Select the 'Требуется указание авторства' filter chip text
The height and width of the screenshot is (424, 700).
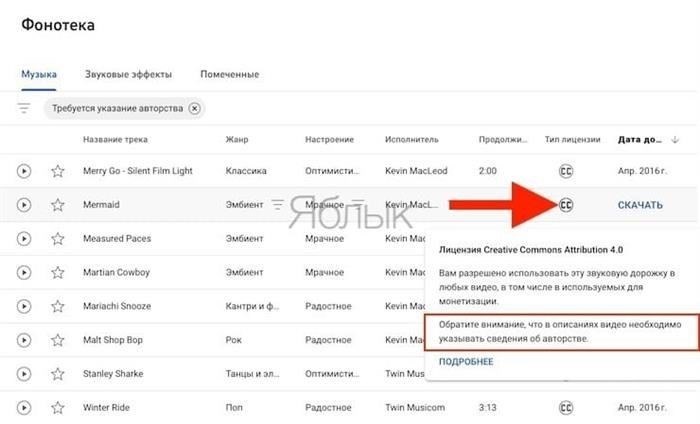pos(117,108)
